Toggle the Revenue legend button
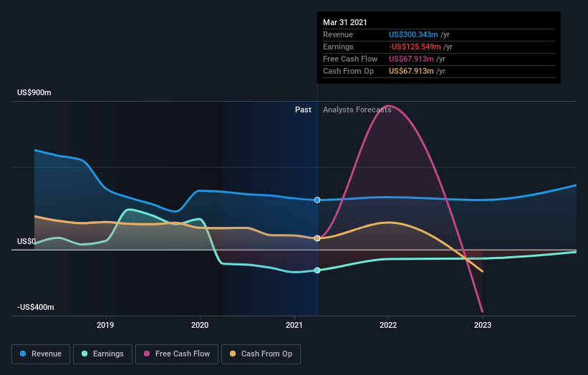The image size is (588, 375). [x=41, y=354]
